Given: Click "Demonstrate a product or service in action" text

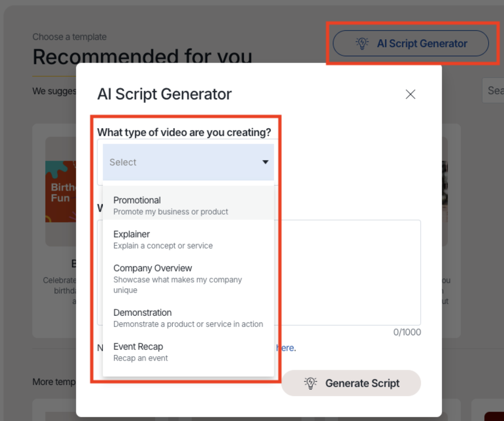Looking at the screenshot, I should click(188, 324).
